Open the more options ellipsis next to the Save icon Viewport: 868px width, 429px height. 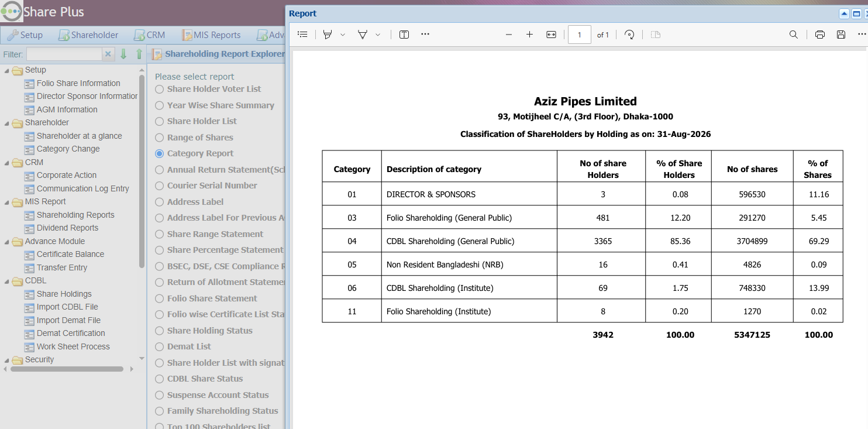pyautogui.click(x=862, y=34)
